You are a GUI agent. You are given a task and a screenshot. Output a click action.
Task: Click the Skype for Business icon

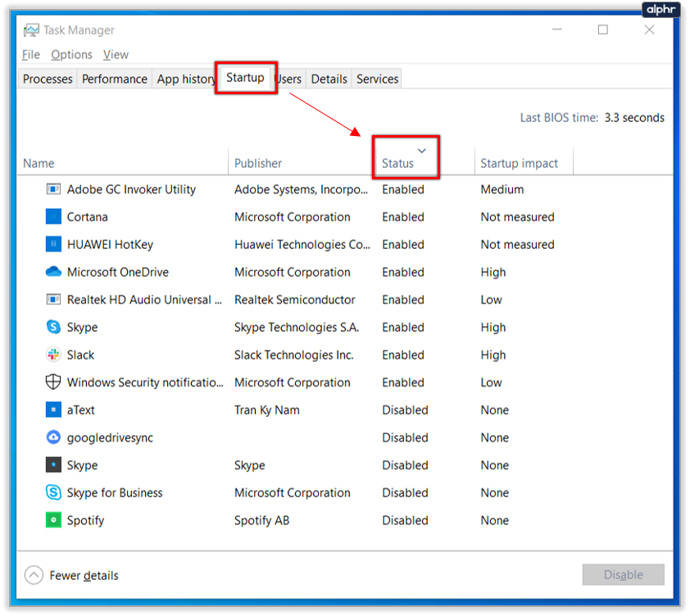click(x=53, y=492)
